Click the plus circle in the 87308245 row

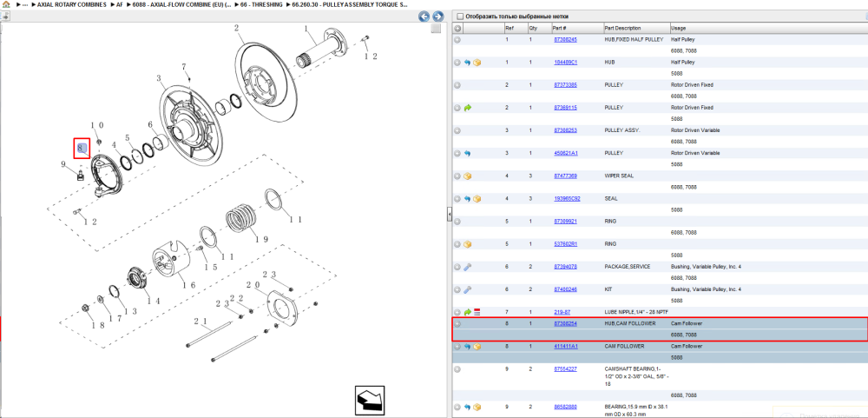click(457, 40)
